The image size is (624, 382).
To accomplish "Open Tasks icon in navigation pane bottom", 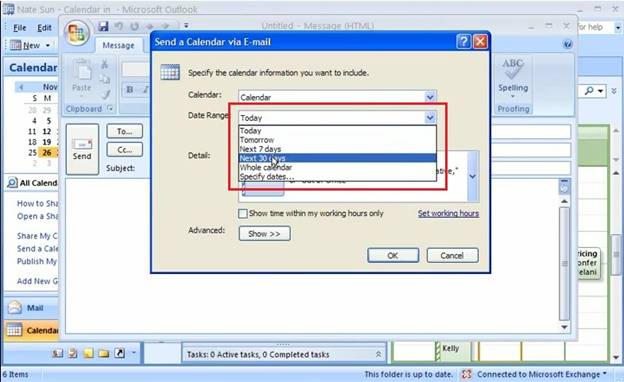I will (73, 353).
